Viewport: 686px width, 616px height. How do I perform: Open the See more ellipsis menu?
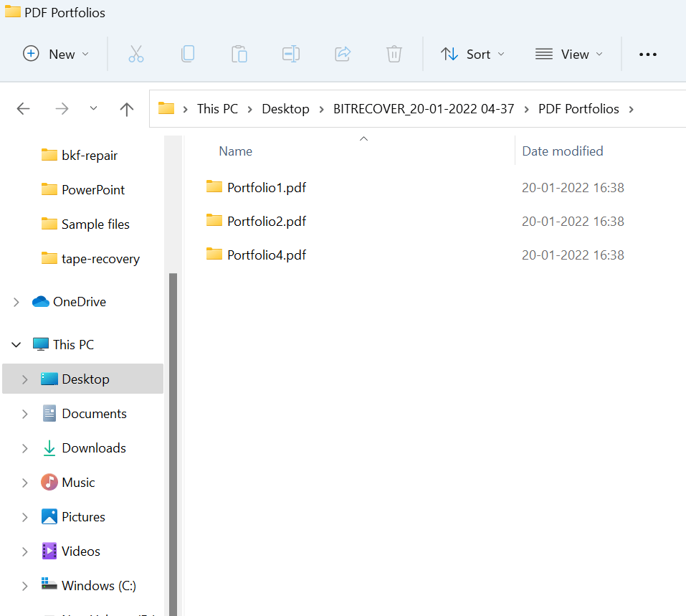tap(647, 54)
